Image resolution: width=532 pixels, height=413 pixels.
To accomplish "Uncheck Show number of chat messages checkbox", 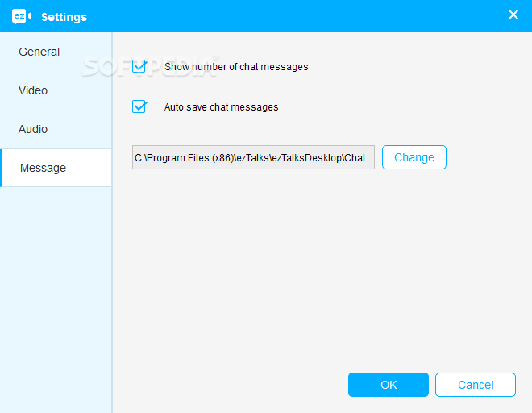I will (x=139, y=66).
